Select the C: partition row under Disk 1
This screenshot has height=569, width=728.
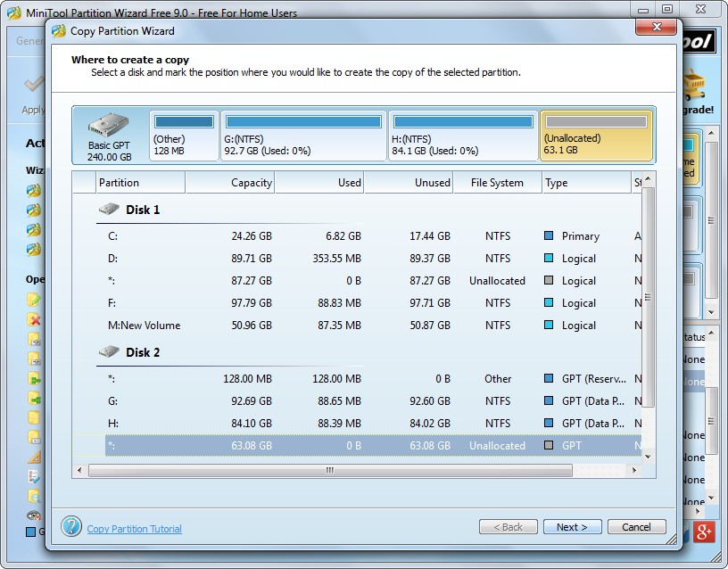click(x=268, y=235)
